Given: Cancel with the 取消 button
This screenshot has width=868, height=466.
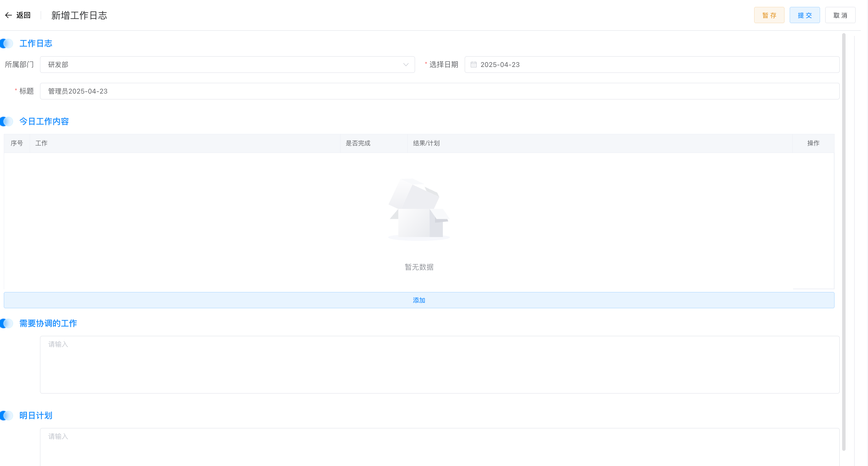Looking at the screenshot, I should pos(840,15).
